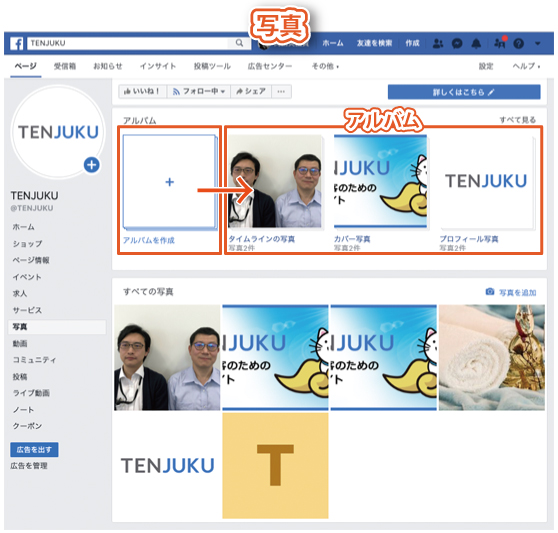Open 動画 in the left sidebar
This screenshot has height=533, width=558.
[20, 343]
